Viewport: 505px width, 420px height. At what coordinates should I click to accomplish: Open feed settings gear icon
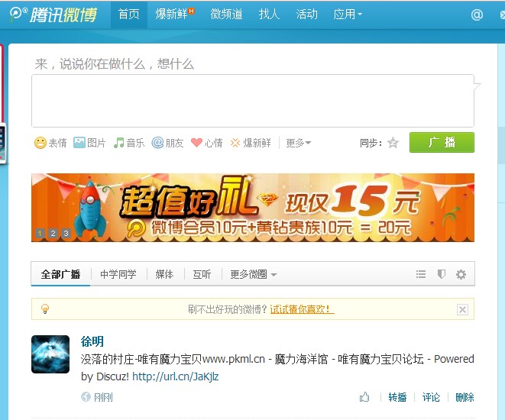click(x=461, y=274)
